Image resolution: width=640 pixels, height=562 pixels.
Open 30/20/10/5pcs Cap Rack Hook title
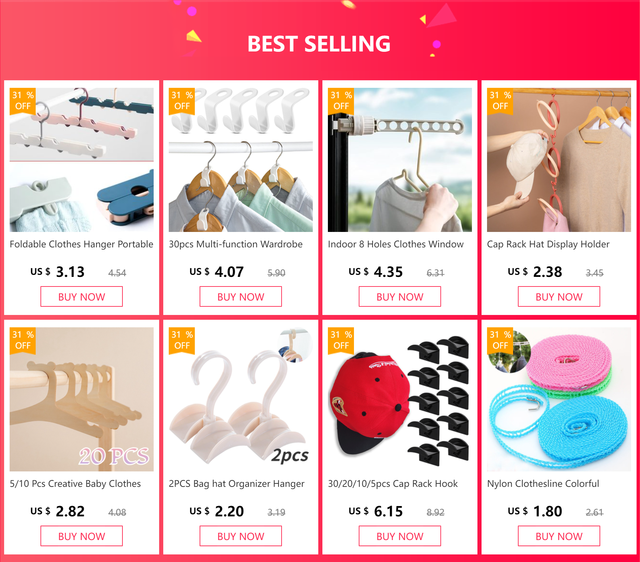(393, 484)
